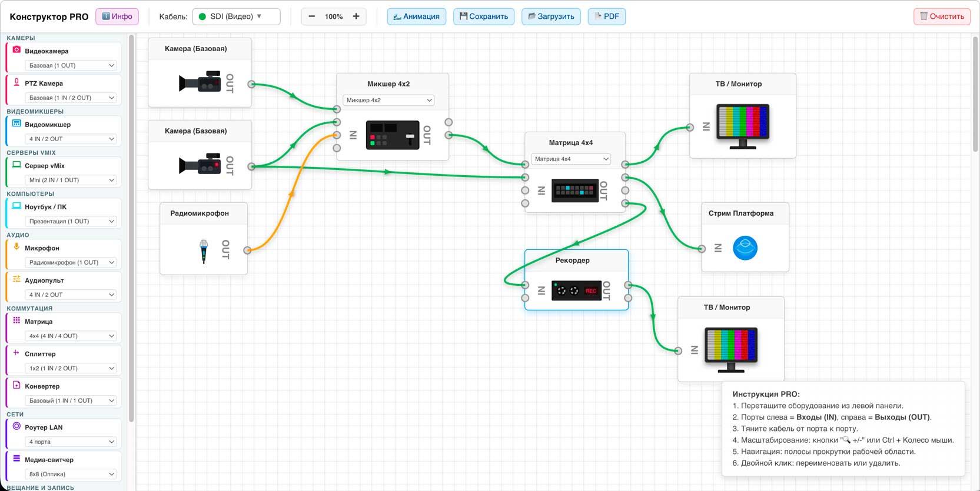Open the Матрица 4x4 dropdown on canvas node
Screen dimensions: 980x491
tap(571, 159)
